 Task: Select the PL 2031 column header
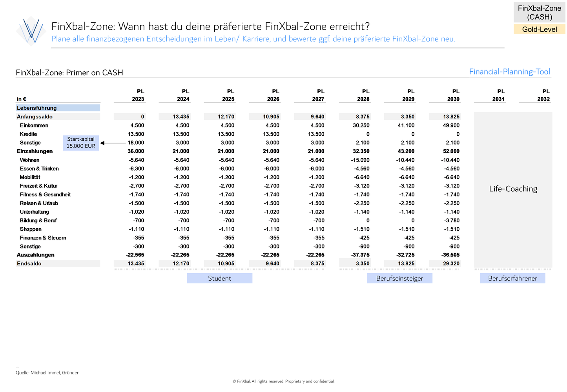[x=499, y=95]
